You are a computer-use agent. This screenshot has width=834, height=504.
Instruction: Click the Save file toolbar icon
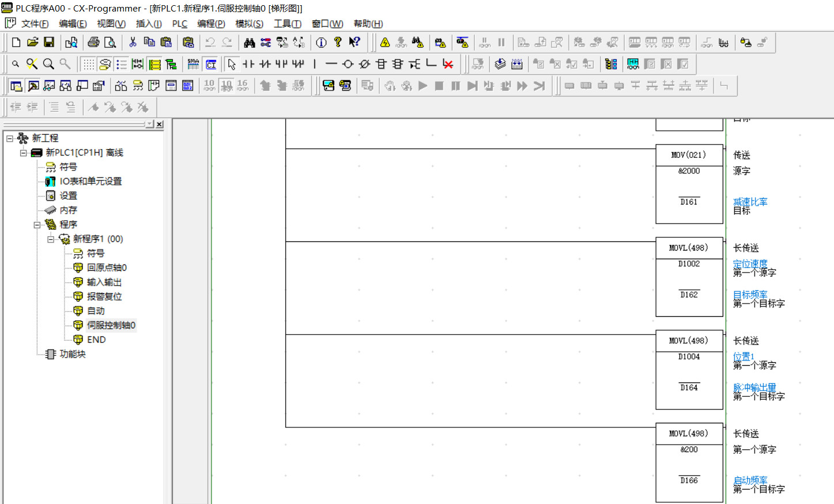coord(49,42)
